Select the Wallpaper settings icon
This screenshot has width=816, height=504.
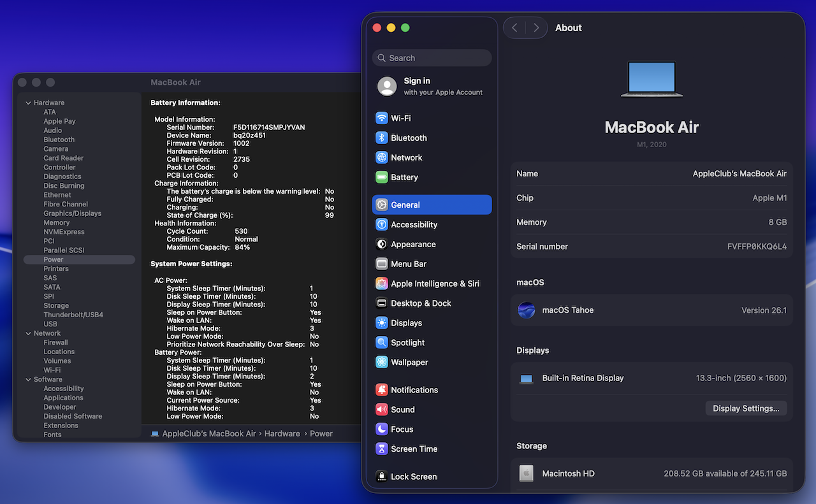click(x=382, y=363)
